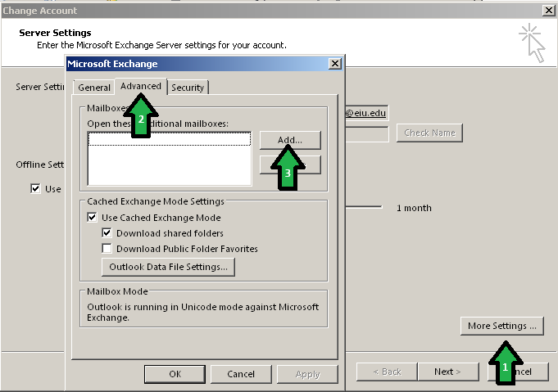Switch to the General tab
This screenshot has width=558, height=392.
pos(94,88)
